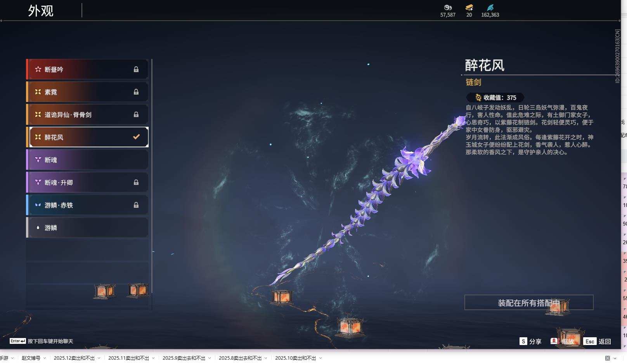Select the 断昼吟 skin

coord(87,69)
